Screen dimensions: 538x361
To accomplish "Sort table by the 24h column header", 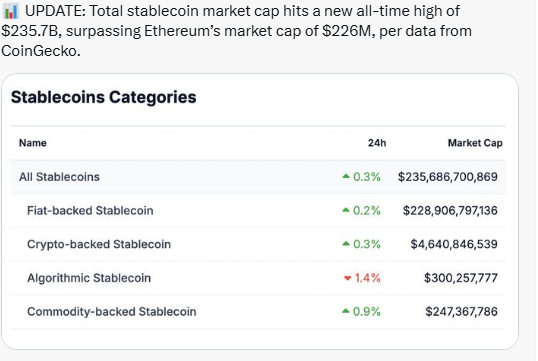I will tap(377, 143).
